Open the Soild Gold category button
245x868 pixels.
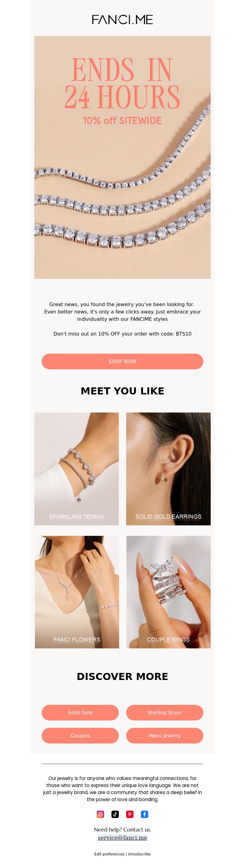(x=80, y=712)
